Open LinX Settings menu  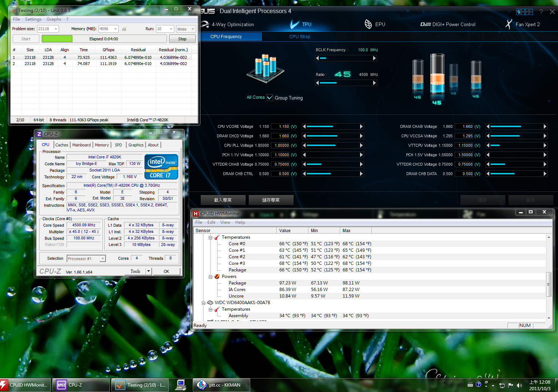click(33, 19)
